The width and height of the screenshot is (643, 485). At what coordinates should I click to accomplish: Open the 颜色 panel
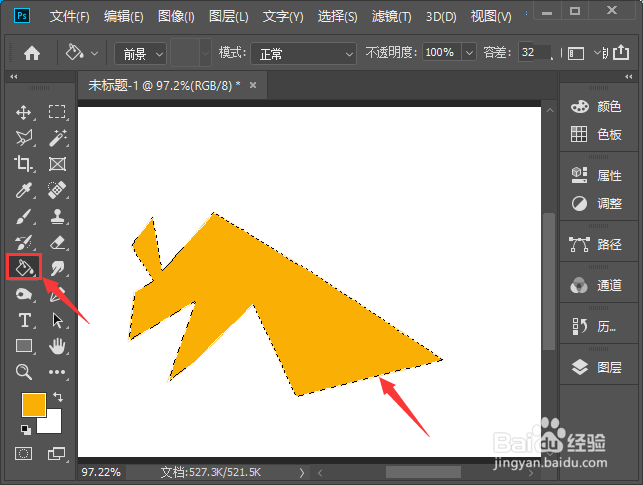coord(596,107)
